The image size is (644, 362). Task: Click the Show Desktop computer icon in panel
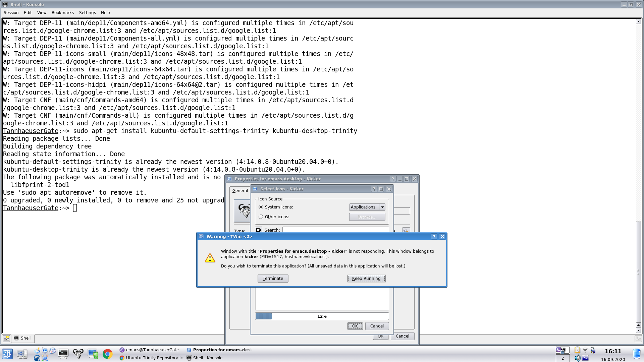click(x=22, y=354)
